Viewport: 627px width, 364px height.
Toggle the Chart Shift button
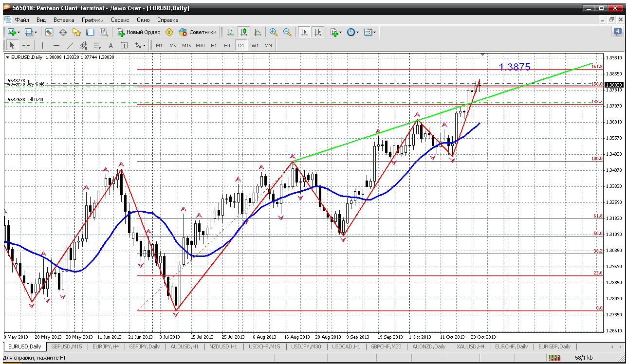click(x=318, y=32)
